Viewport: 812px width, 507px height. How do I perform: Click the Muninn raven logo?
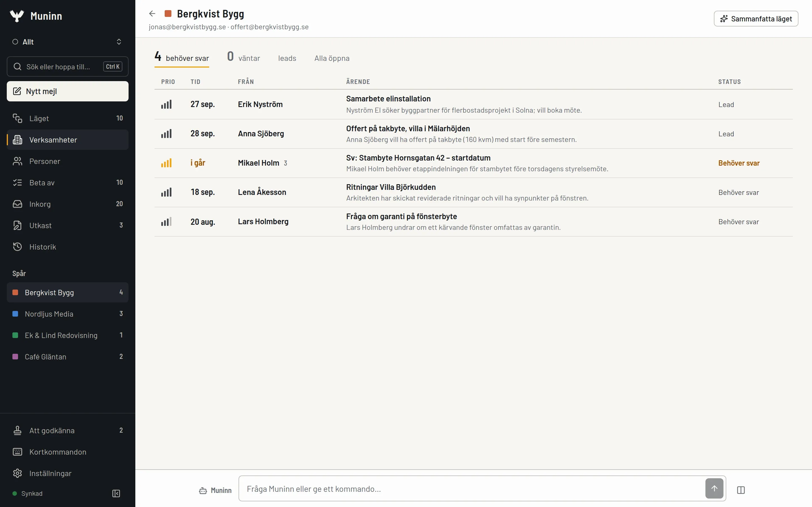[17, 16]
